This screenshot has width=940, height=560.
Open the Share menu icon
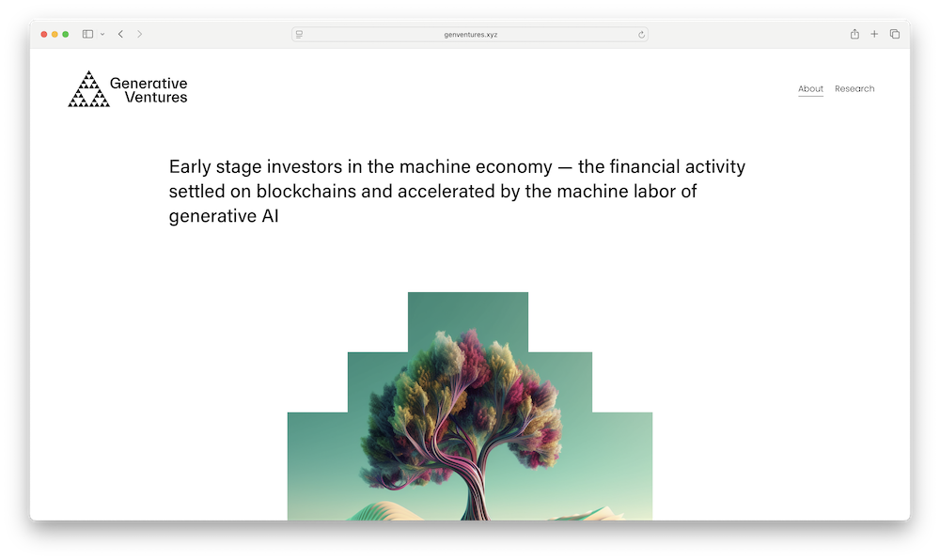pos(854,34)
